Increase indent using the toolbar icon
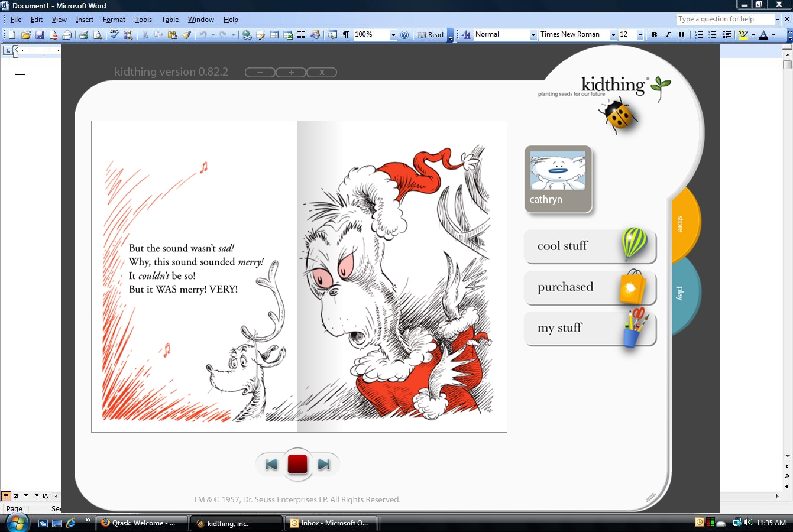This screenshot has width=793, height=532. pyautogui.click(x=727, y=35)
